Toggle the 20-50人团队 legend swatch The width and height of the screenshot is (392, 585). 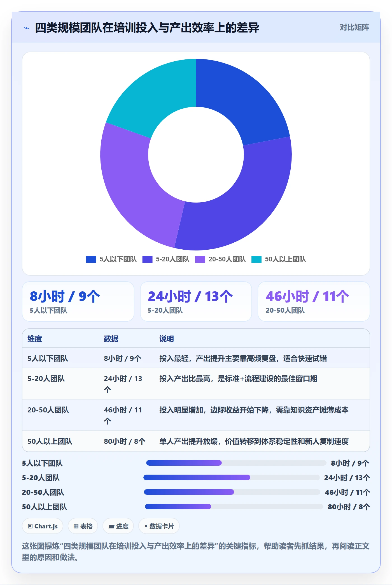200,259
